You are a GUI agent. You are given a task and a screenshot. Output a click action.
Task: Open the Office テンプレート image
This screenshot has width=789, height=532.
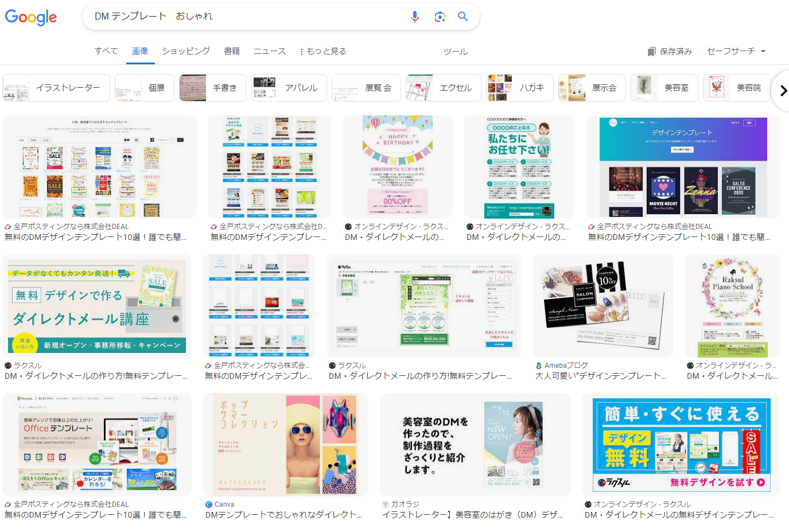click(x=97, y=445)
